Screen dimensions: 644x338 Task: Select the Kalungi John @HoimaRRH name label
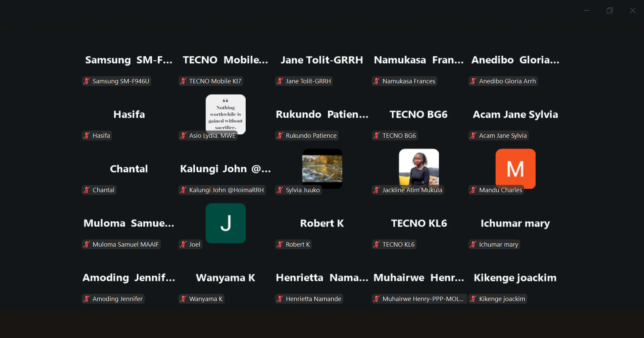[226, 190]
